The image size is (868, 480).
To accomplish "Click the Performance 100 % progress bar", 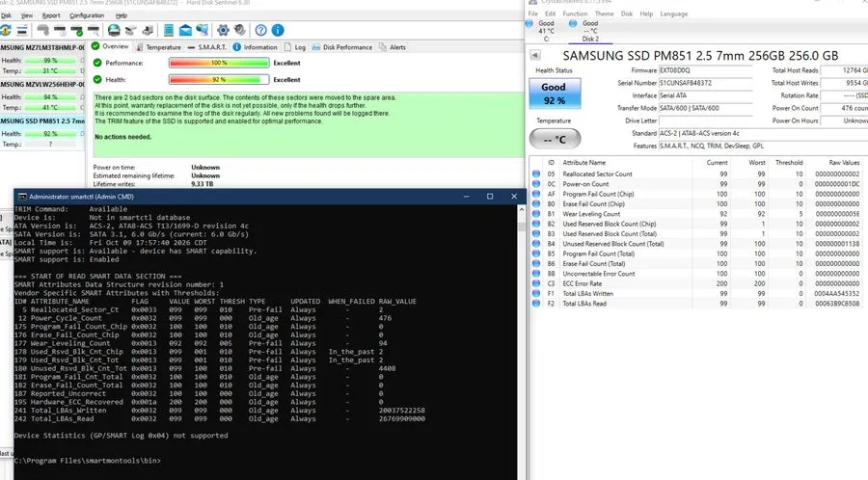I will point(219,63).
